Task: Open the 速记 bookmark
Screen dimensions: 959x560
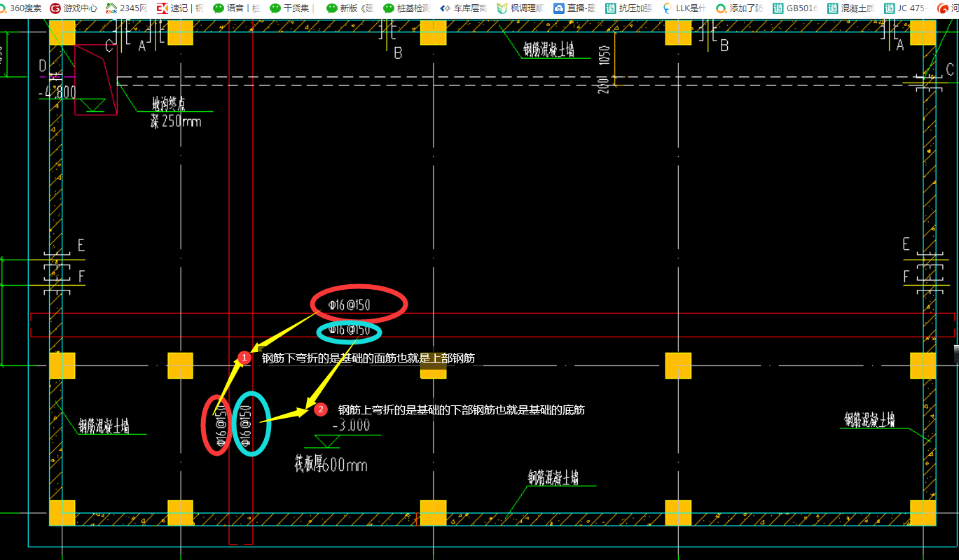Action: [179, 8]
